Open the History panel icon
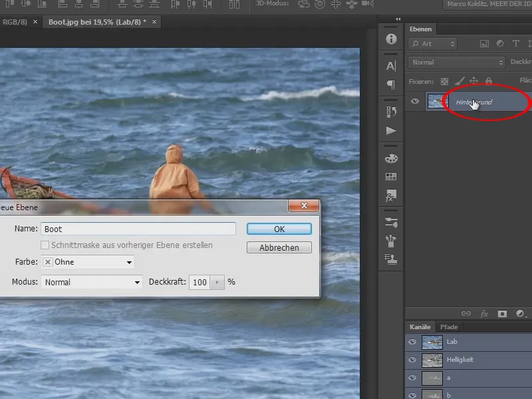This screenshot has height=399, width=532. click(x=391, y=112)
